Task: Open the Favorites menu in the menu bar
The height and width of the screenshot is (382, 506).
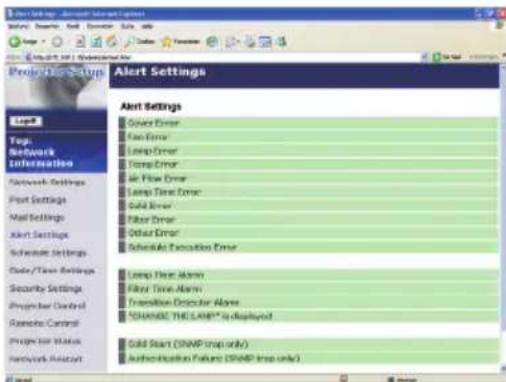Action: (100, 26)
